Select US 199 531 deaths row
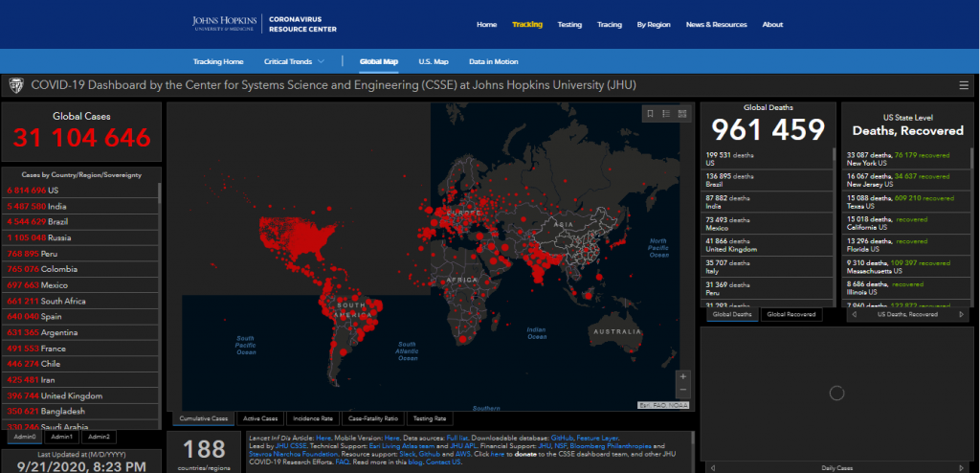 coord(767,158)
